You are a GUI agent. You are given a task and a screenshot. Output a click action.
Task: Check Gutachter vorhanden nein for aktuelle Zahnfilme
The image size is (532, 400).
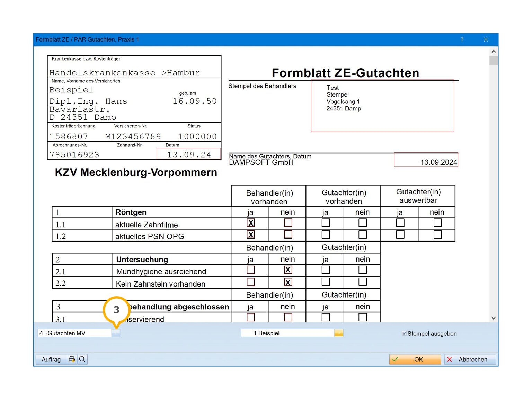click(363, 223)
